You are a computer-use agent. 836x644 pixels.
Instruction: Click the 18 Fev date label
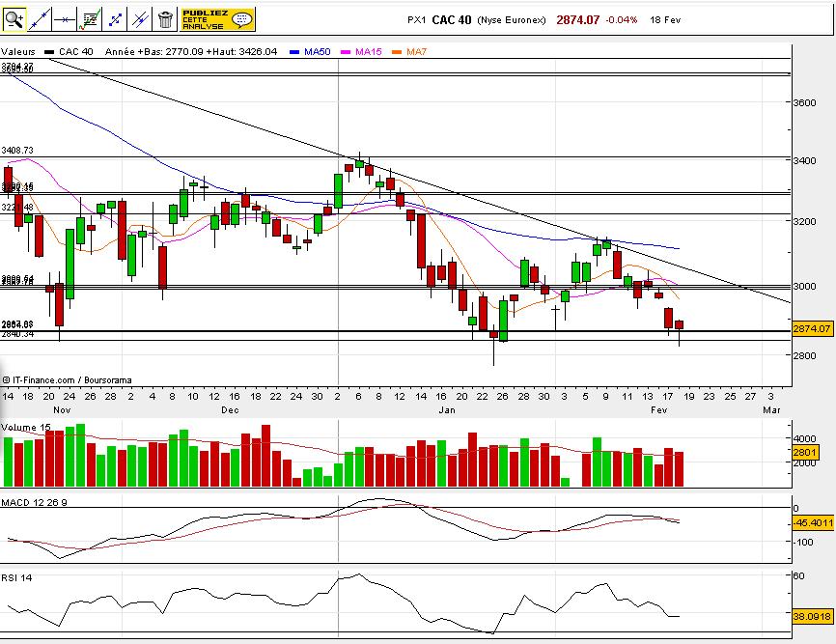(x=665, y=20)
